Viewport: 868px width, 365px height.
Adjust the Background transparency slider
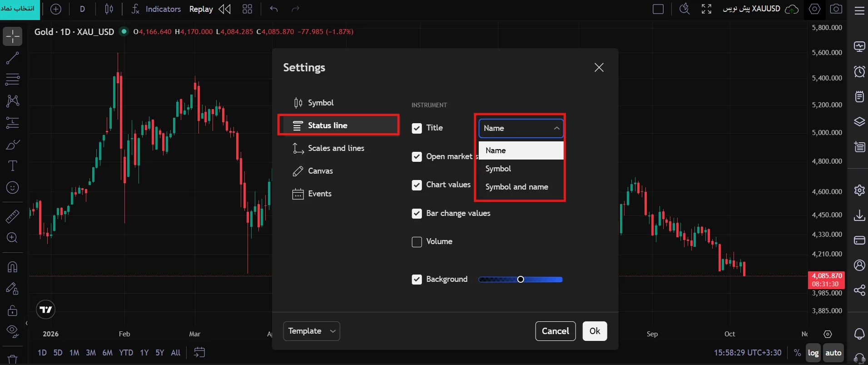521,280
